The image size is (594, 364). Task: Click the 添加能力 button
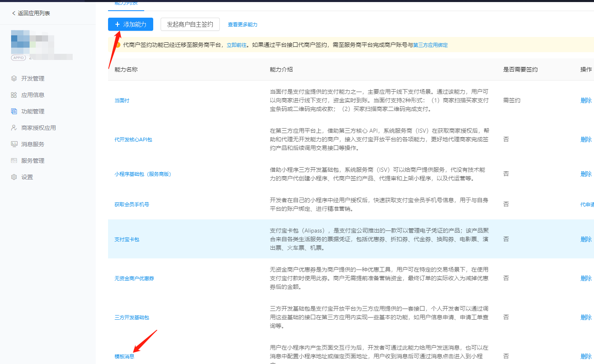pyautogui.click(x=131, y=24)
